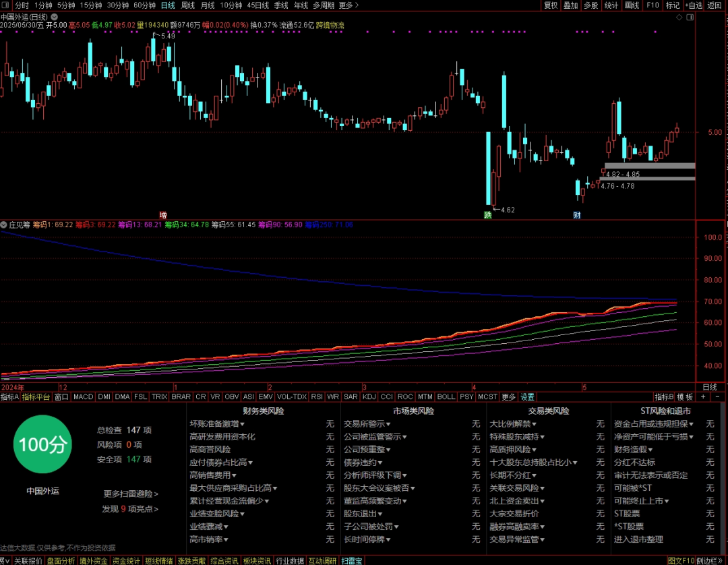This screenshot has height=565, width=728.
Task: Switch to the 周线 weekly timeframe tab
Action: (187, 5)
